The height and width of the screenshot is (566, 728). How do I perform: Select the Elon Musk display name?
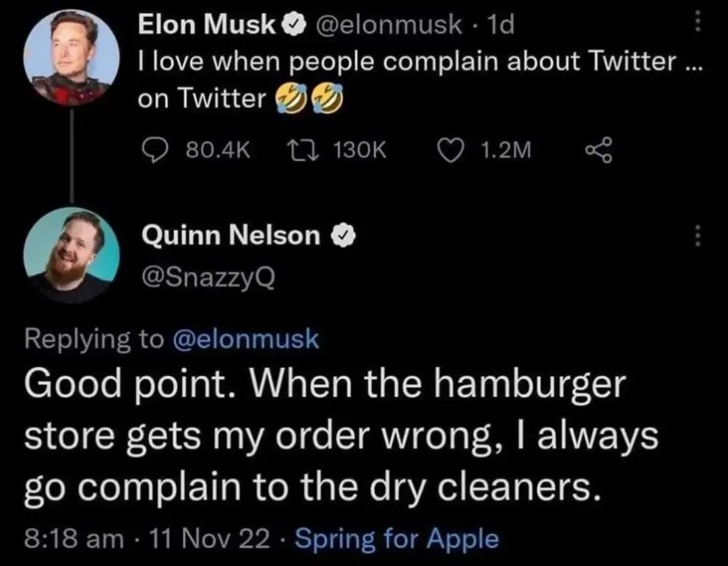click(x=206, y=24)
